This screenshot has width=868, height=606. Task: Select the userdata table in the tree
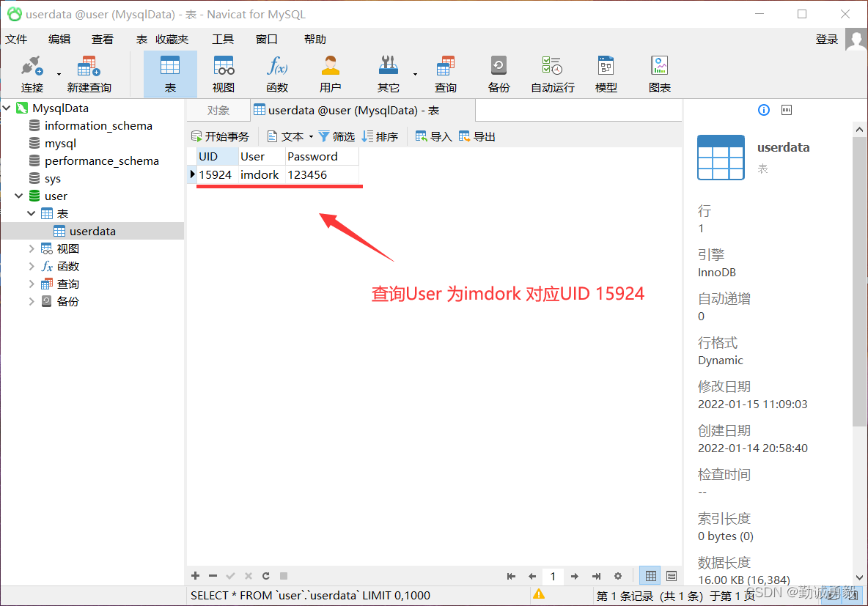(92, 231)
